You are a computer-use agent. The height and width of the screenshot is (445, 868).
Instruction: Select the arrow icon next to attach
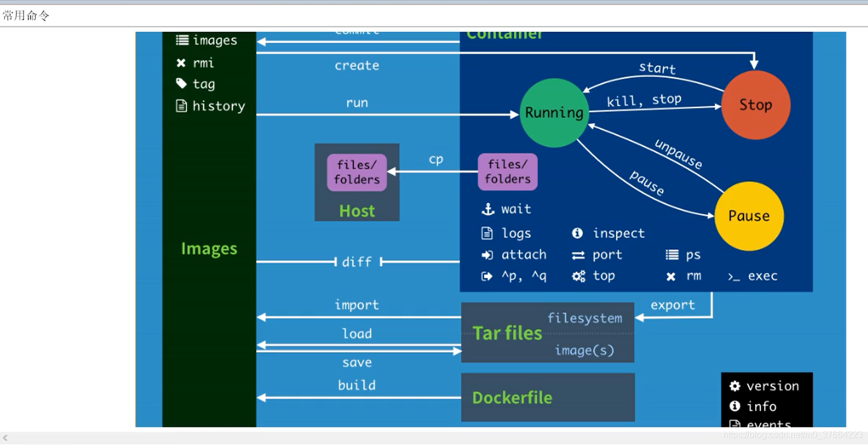click(x=487, y=255)
